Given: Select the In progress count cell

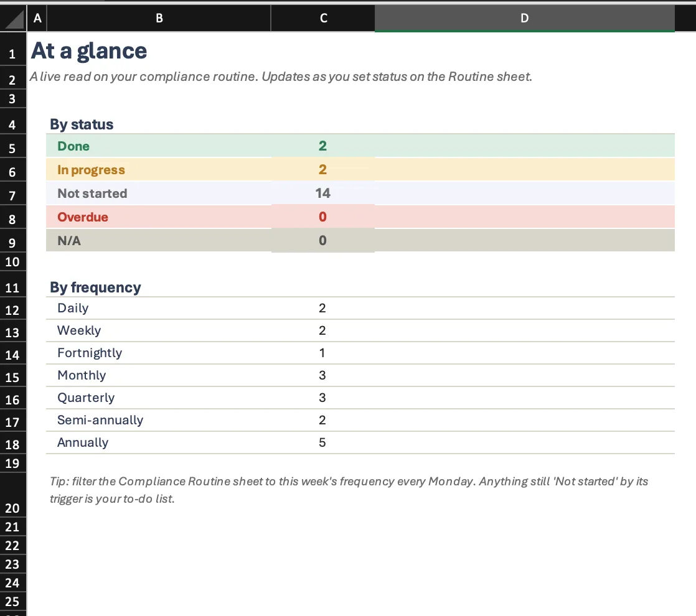Looking at the screenshot, I should 322,169.
